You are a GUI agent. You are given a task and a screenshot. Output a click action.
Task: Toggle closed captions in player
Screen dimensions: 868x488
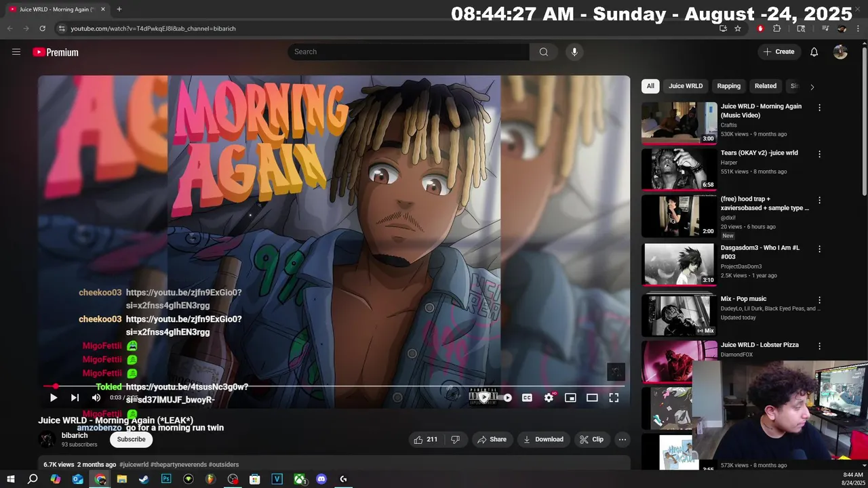coord(527,398)
